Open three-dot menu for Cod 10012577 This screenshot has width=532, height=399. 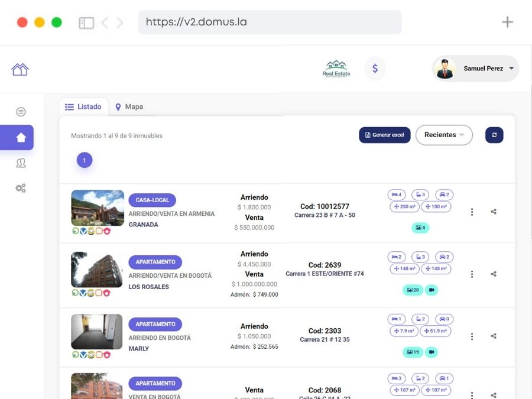[472, 212]
